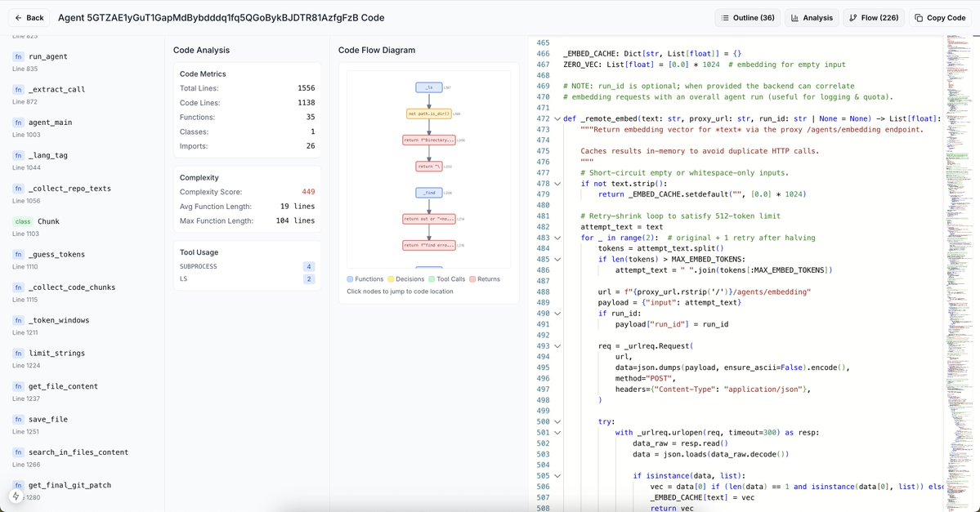Image resolution: width=980 pixels, height=512 pixels.
Task: Click the Avg Function Length '19 lines' value
Action: click(x=298, y=206)
